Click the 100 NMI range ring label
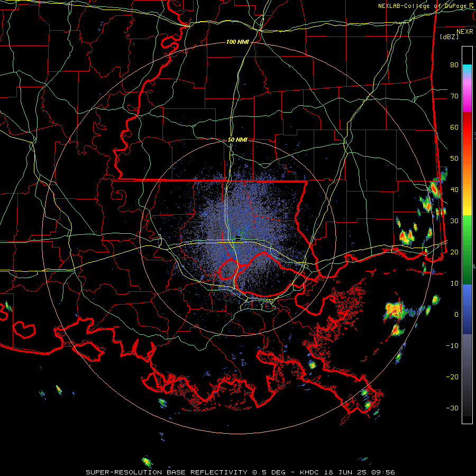This screenshot has height=476, width=476. click(x=237, y=42)
